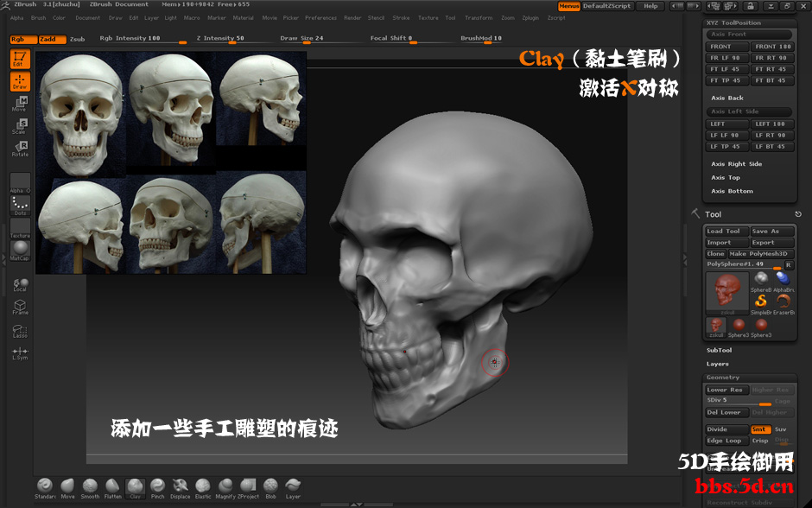Click the Divide button
Viewport: 812px width, 508px height.
[x=726, y=429]
